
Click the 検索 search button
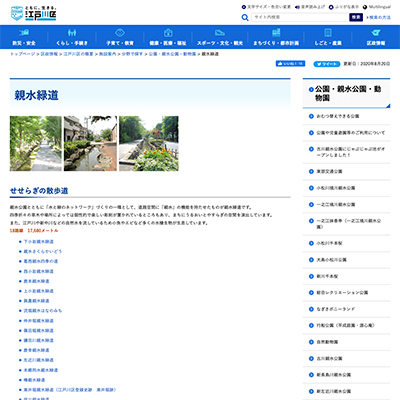click(x=356, y=17)
